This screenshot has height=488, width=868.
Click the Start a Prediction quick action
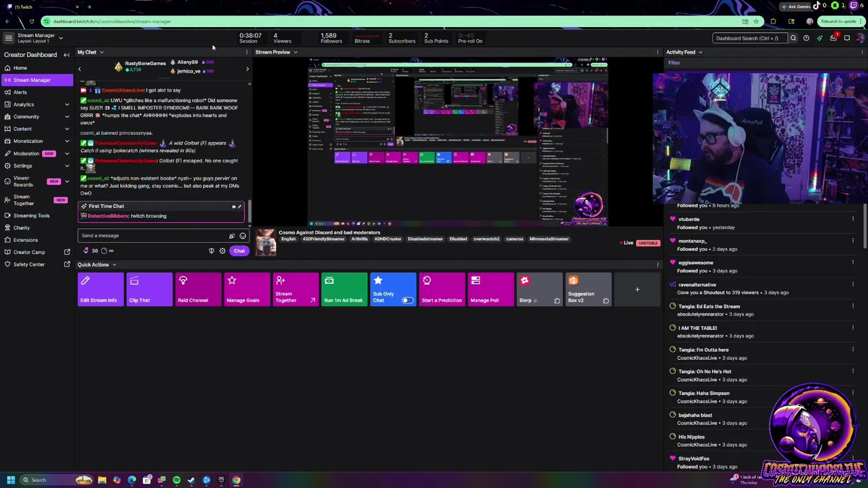tap(442, 289)
